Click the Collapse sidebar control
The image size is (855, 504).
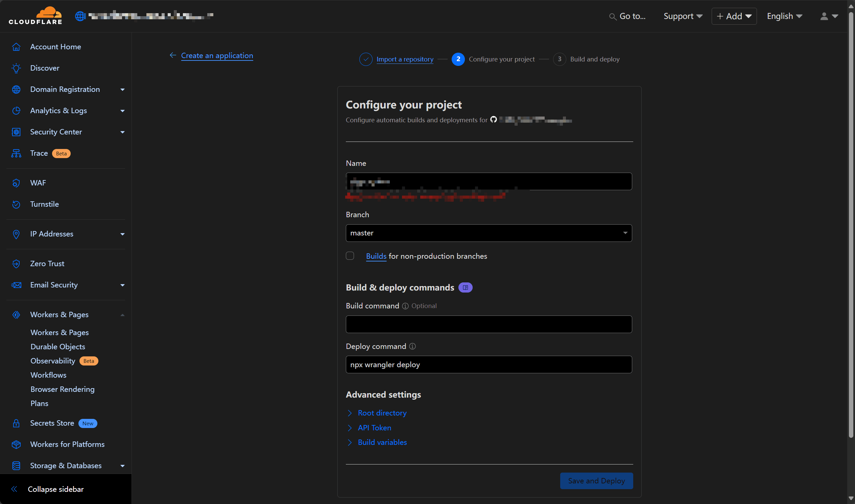click(x=55, y=489)
